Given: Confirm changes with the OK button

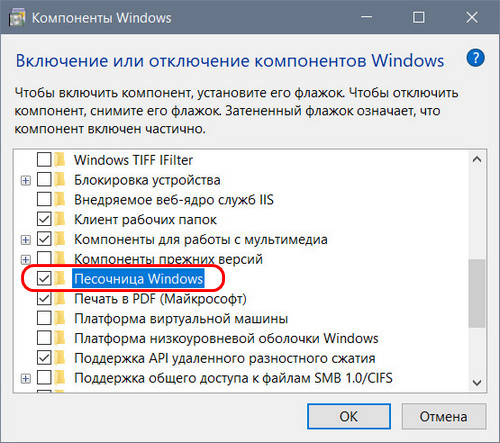Looking at the screenshot, I should pyautogui.click(x=349, y=416).
